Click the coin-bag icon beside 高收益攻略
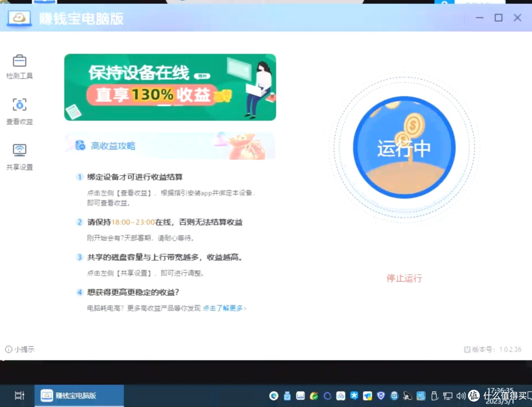Screen dimensions: 532x407 [80, 145]
